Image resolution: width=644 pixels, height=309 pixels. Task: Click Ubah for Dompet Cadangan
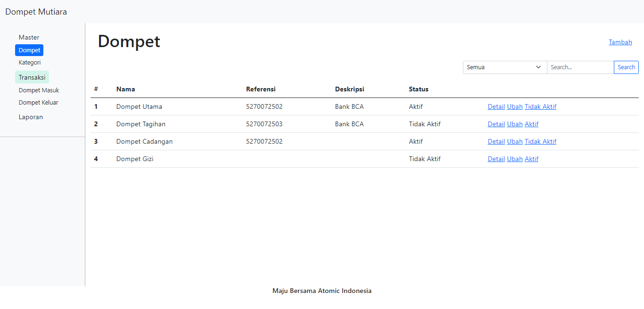[514, 142]
